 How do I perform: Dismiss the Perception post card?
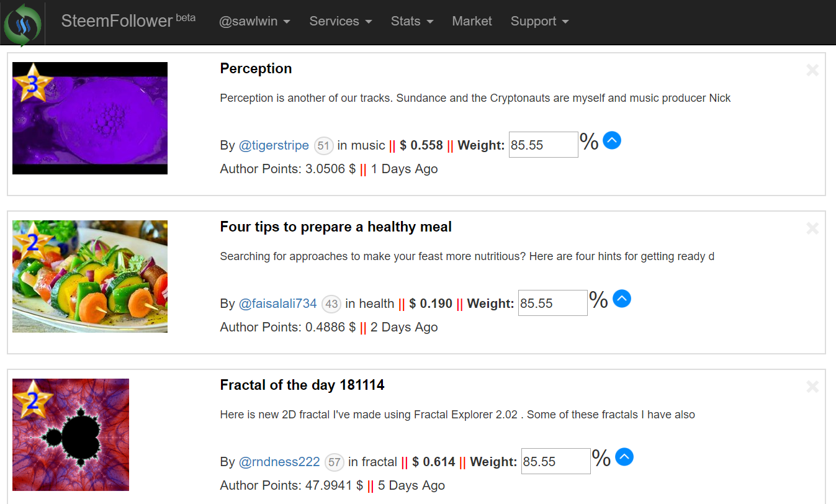click(812, 70)
